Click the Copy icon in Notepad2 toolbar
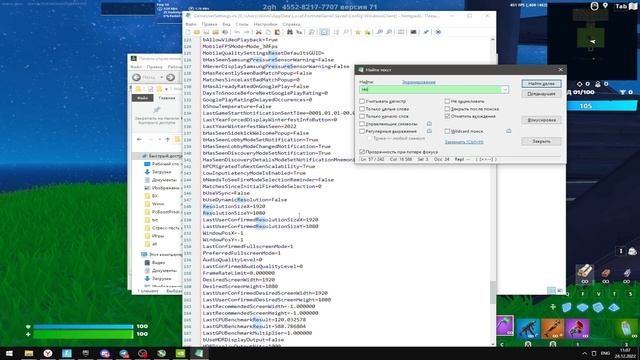Image resolution: width=640 pixels, height=360 pixels. pyautogui.click(x=268, y=32)
